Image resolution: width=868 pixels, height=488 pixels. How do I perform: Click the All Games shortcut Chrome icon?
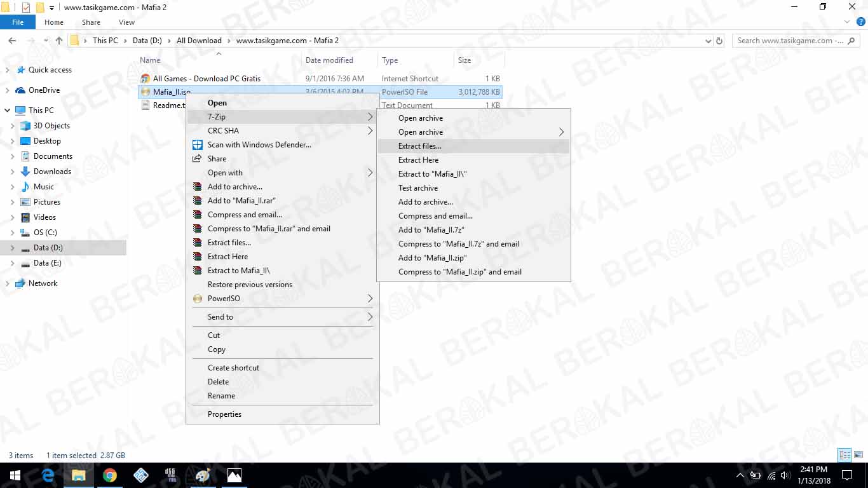(146, 79)
